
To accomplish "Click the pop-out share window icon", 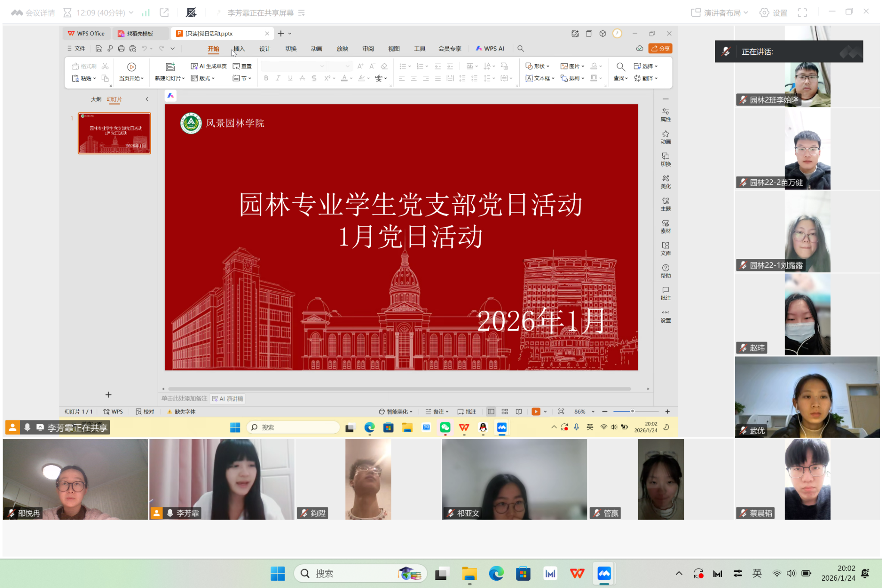I will tap(164, 13).
